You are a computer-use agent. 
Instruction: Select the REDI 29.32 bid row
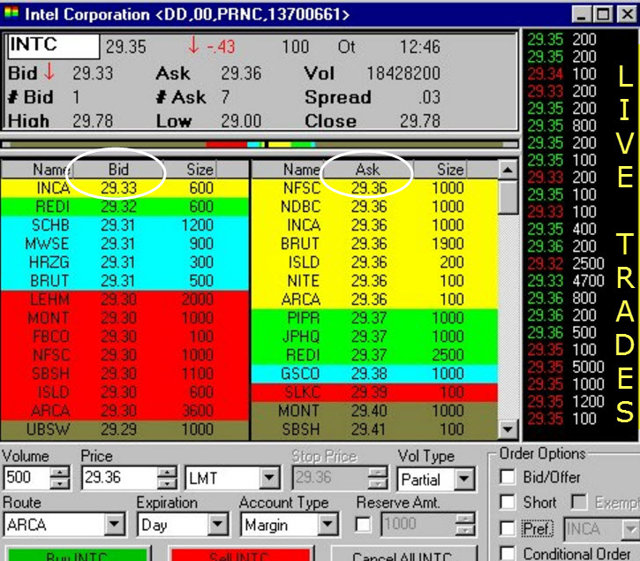(x=124, y=207)
